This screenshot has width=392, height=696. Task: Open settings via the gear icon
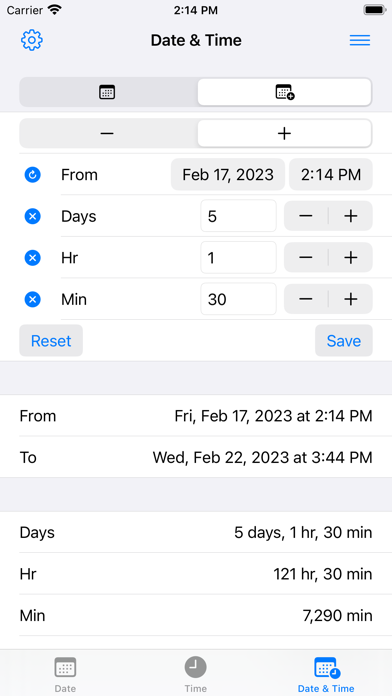[x=32, y=40]
